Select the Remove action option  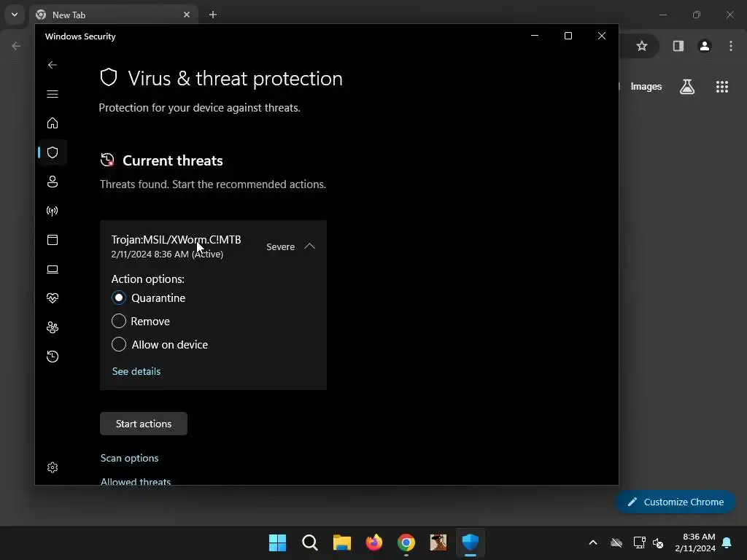(119, 321)
